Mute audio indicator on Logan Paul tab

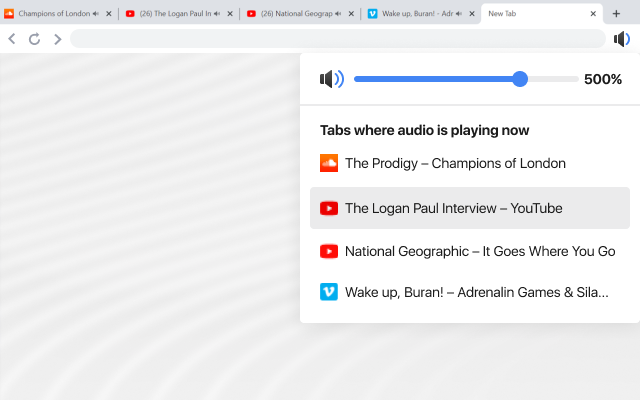(217, 13)
